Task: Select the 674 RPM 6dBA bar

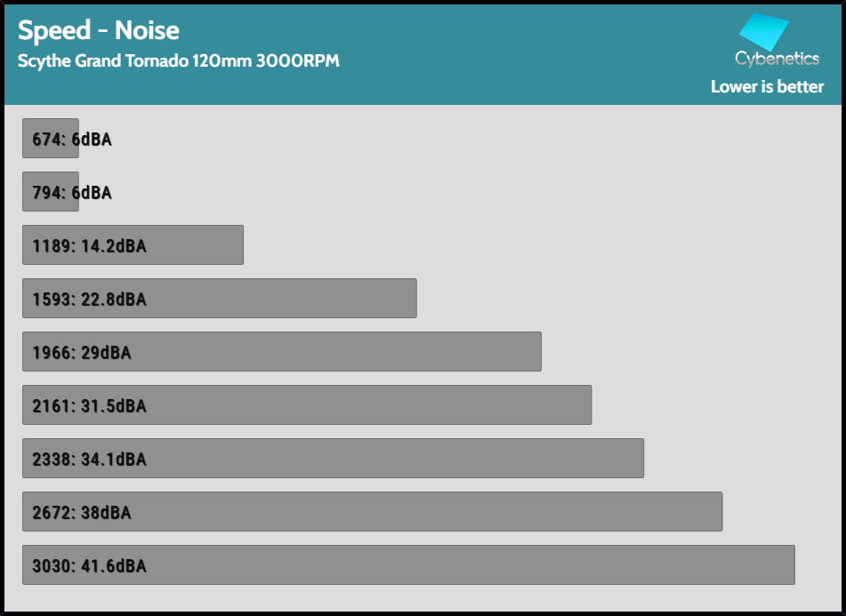Action: point(50,139)
